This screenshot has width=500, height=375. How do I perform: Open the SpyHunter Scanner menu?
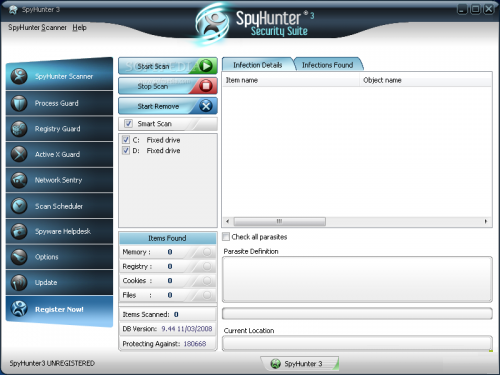pyautogui.click(x=37, y=27)
